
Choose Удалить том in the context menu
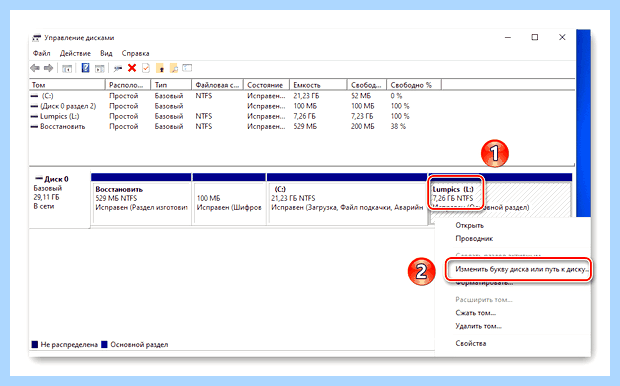[478, 326]
